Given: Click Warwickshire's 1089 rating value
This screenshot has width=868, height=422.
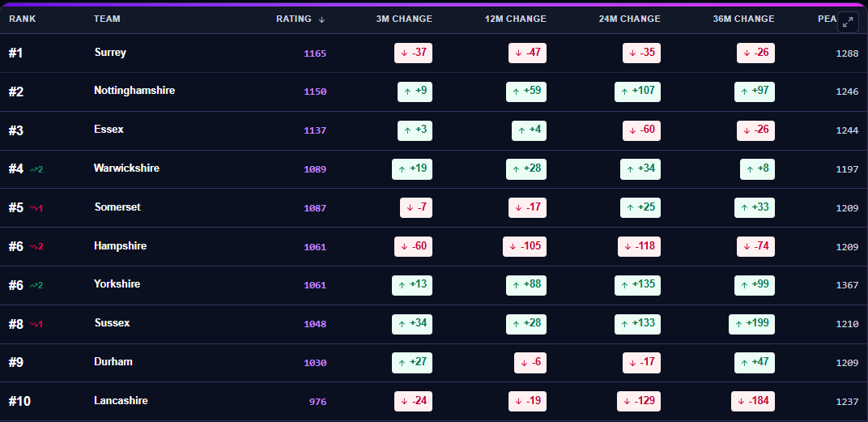Looking at the screenshot, I should 315,169.
